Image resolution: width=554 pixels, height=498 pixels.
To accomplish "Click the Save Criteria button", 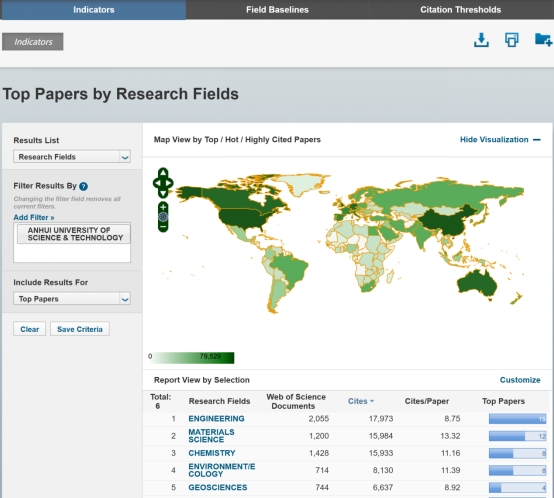I will click(80, 329).
